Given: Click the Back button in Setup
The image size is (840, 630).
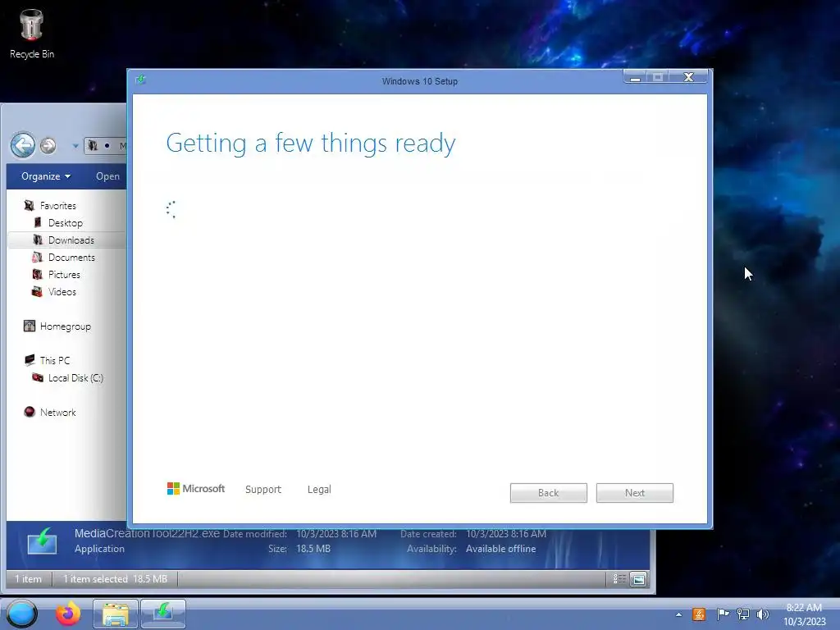Looking at the screenshot, I should [549, 493].
